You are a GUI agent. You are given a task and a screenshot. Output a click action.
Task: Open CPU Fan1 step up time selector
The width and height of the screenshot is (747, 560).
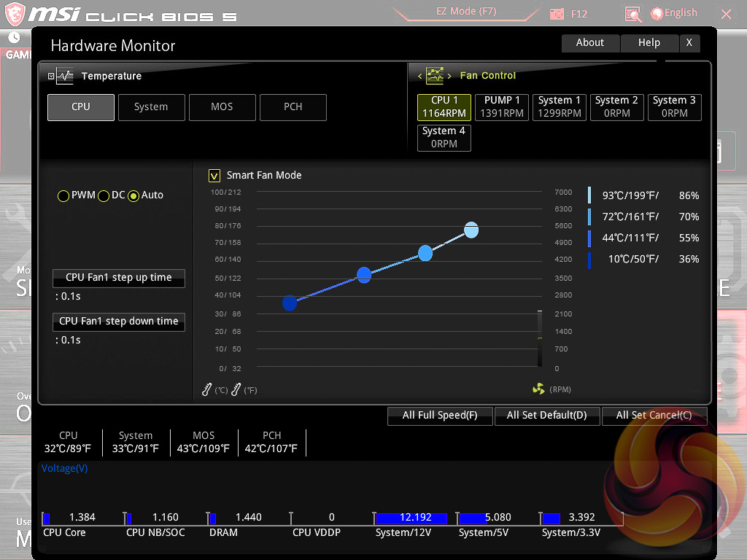point(119,278)
